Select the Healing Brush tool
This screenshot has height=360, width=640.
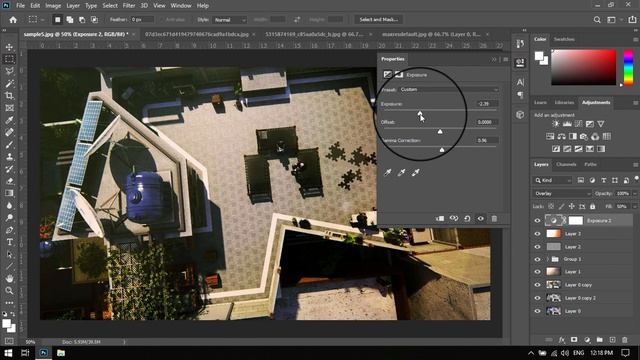tap(9, 132)
